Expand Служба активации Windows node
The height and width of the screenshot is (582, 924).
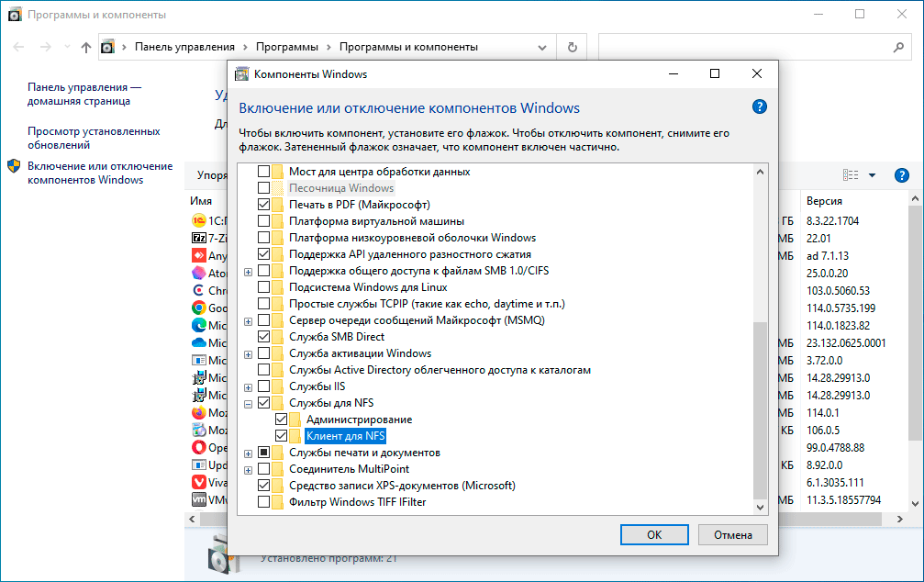(x=248, y=354)
